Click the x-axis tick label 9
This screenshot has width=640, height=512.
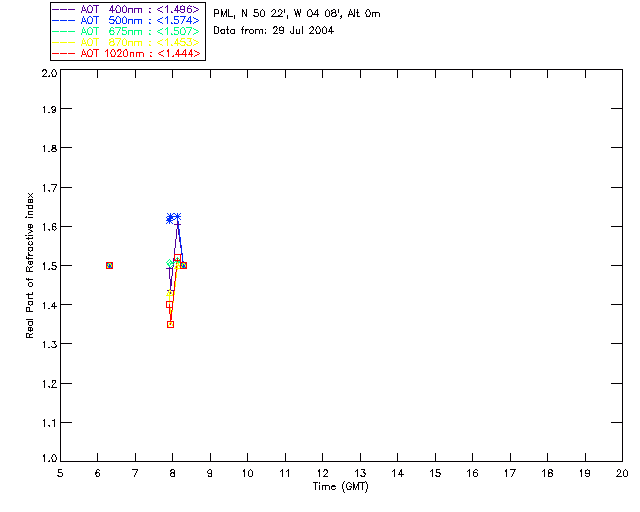pyautogui.click(x=210, y=473)
